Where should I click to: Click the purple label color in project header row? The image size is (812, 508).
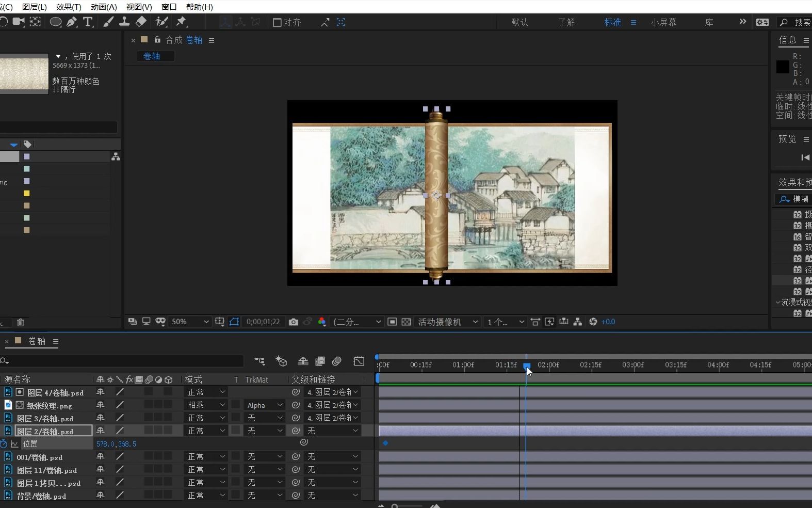click(27, 156)
